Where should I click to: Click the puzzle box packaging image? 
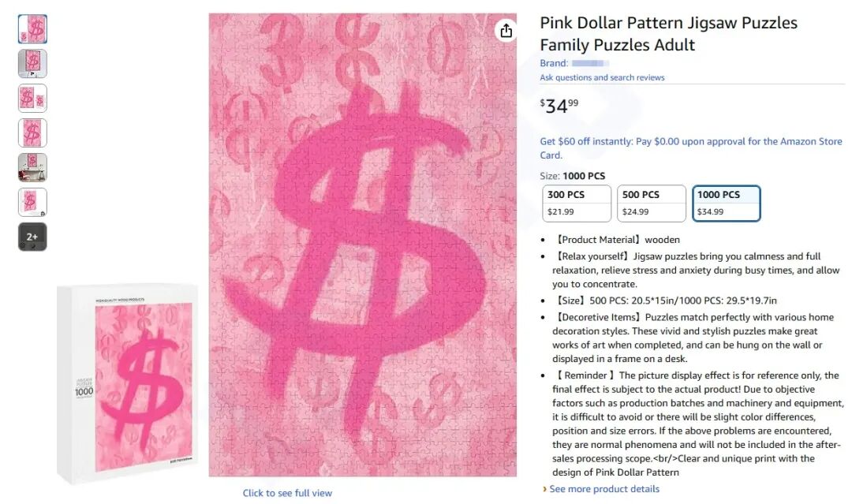[128, 383]
